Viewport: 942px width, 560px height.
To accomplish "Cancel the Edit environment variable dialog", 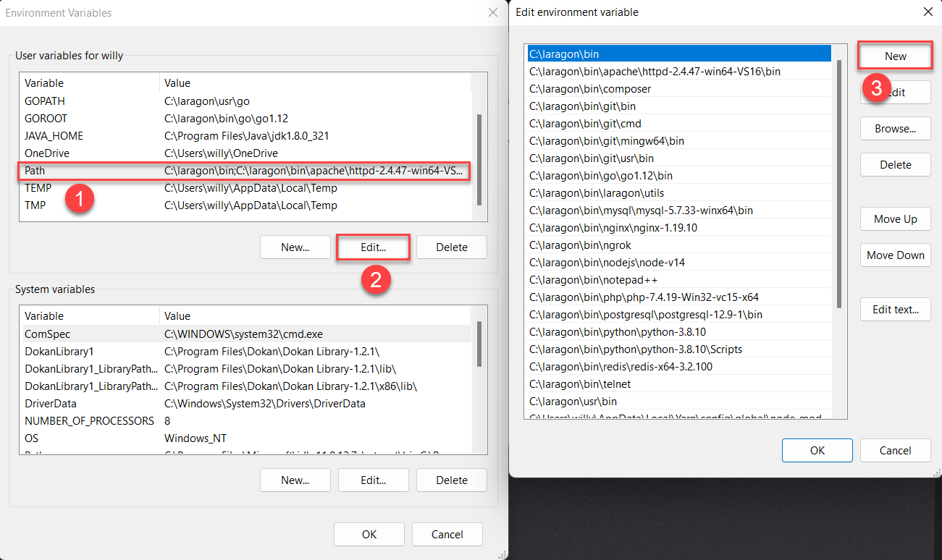I will click(x=896, y=451).
